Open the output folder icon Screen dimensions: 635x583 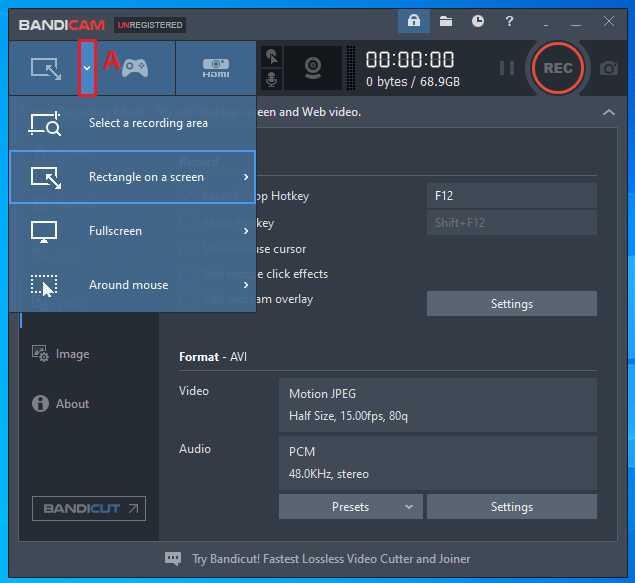click(x=446, y=21)
